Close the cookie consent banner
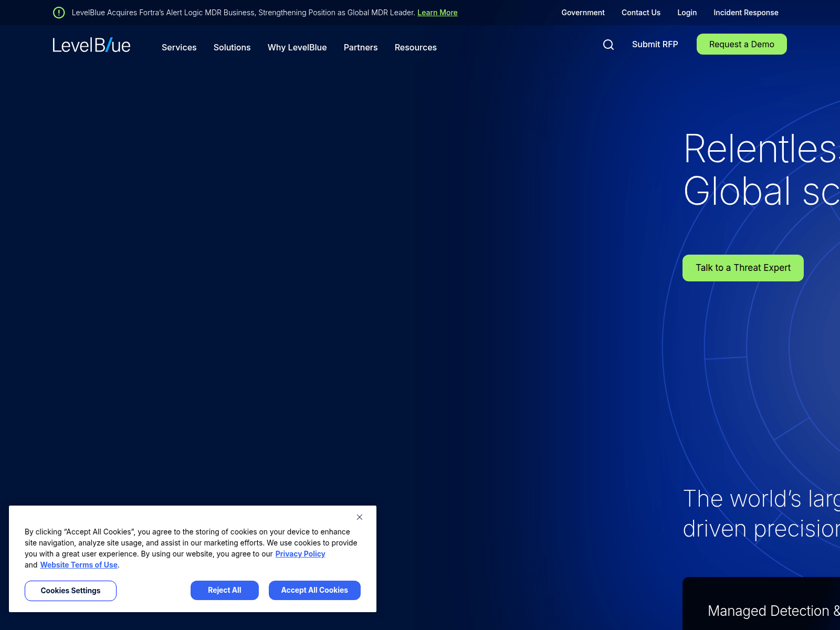The height and width of the screenshot is (630, 840). [x=360, y=517]
